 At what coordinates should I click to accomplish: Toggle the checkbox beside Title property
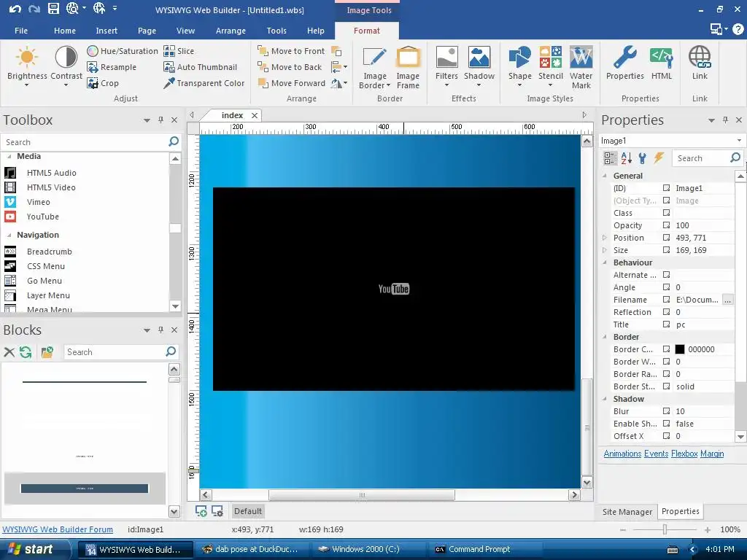(x=666, y=324)
